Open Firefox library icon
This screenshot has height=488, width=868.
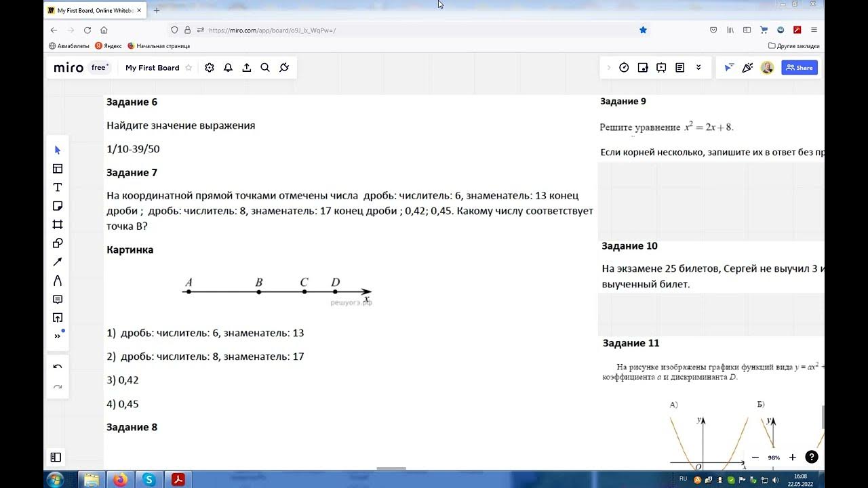click(730, 30)
